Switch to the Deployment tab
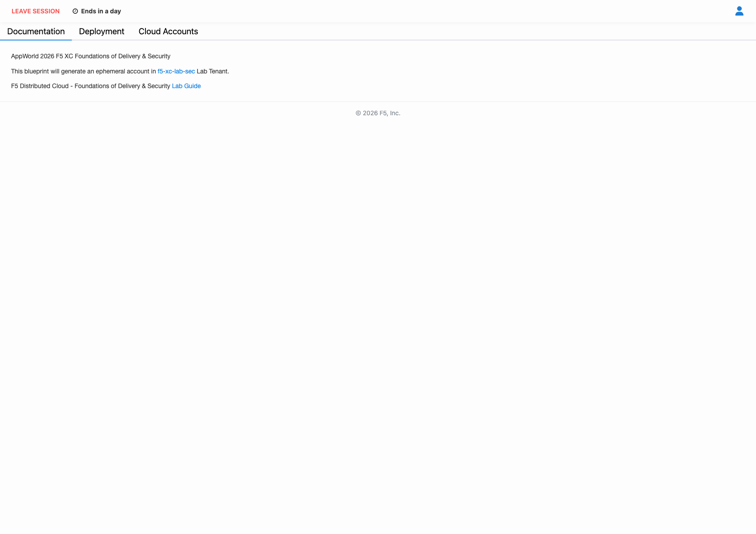 click(x=101, y=32)
